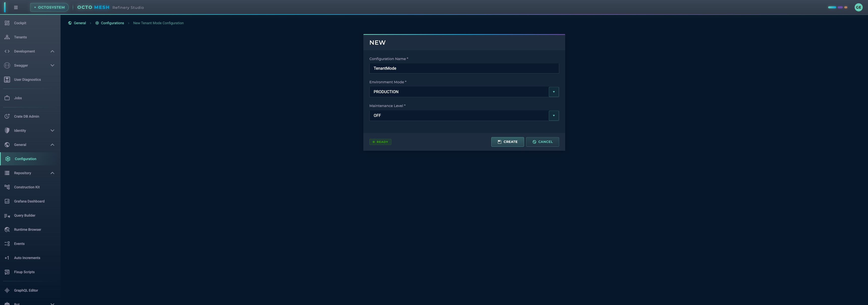Cancel the new configuration
868x305 pixels.
[x=542, y=142]
